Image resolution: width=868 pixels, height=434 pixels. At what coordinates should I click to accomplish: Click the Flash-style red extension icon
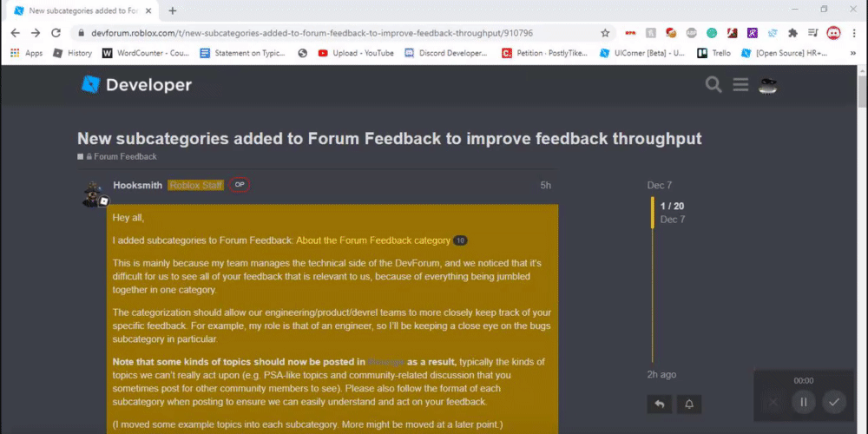732,33
